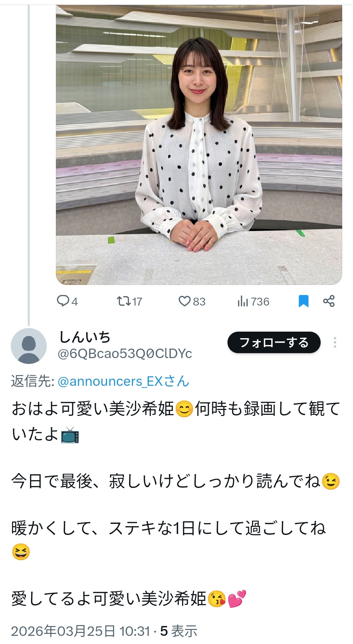The image size is (353, 644).
Task: Tap the handle @6QBcao53Q0ClDYc
Action: tap(125, 354)
